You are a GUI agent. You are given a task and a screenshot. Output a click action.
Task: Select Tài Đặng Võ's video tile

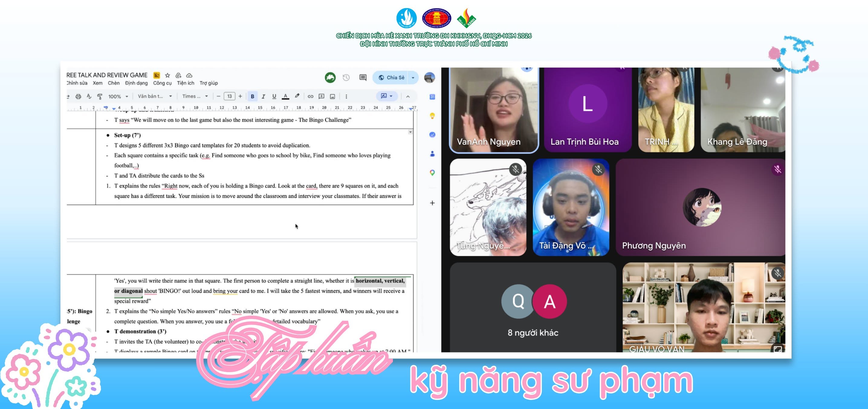pos(571,207)
